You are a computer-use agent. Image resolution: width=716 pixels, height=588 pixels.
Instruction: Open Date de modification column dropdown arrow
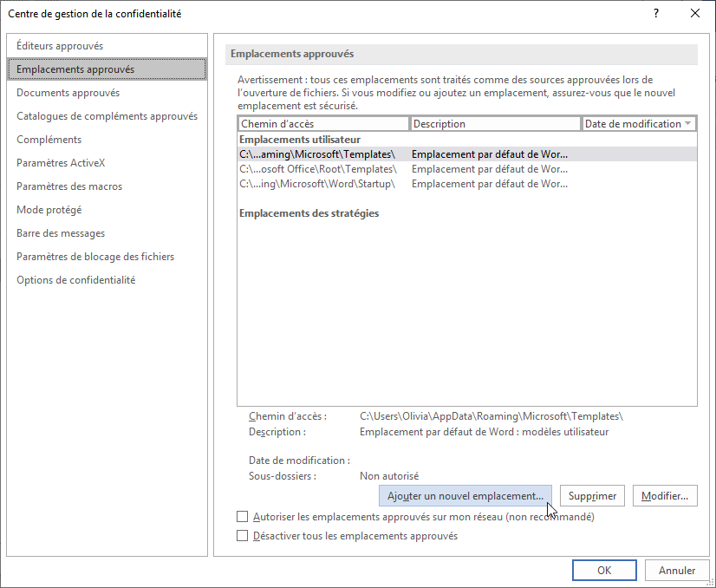(688, 124)
